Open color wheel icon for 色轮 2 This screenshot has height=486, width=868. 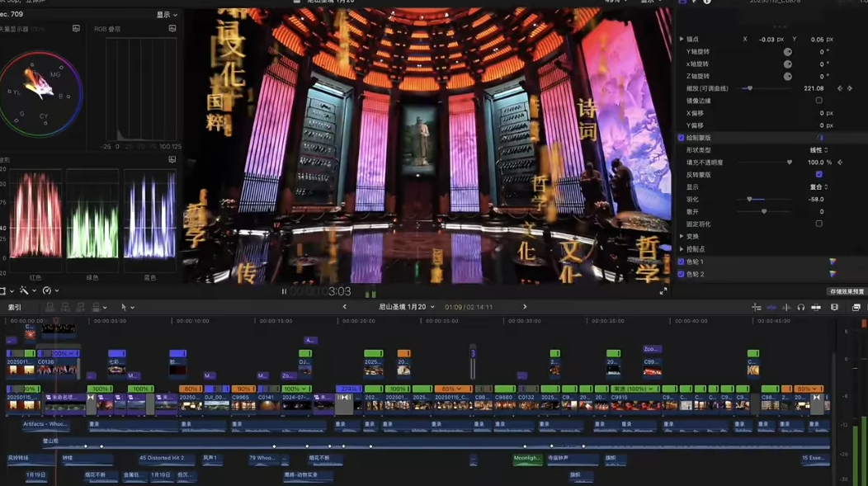832,274
